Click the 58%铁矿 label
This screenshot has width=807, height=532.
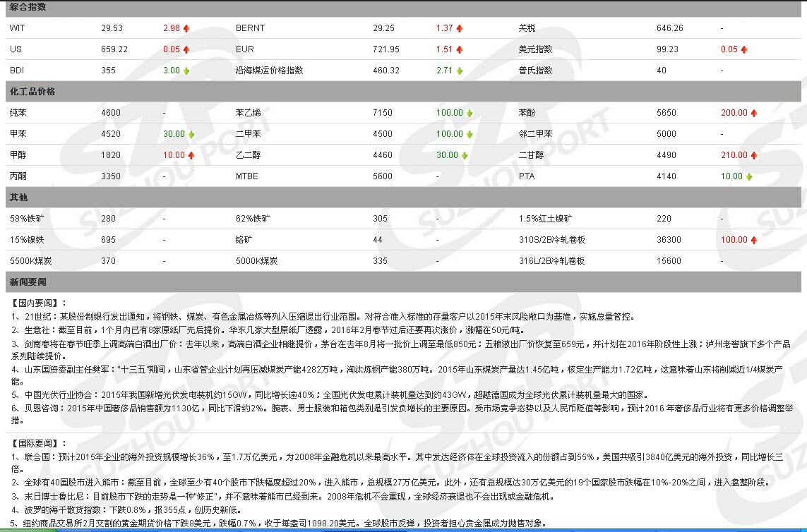(27, 219)
